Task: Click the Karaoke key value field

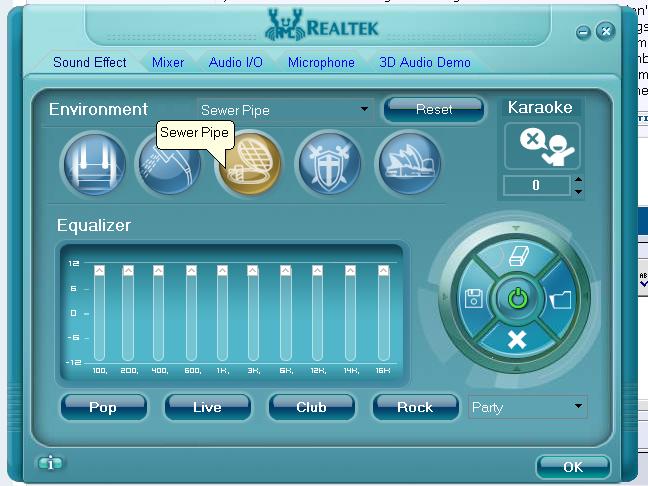Action: point(536,185)
